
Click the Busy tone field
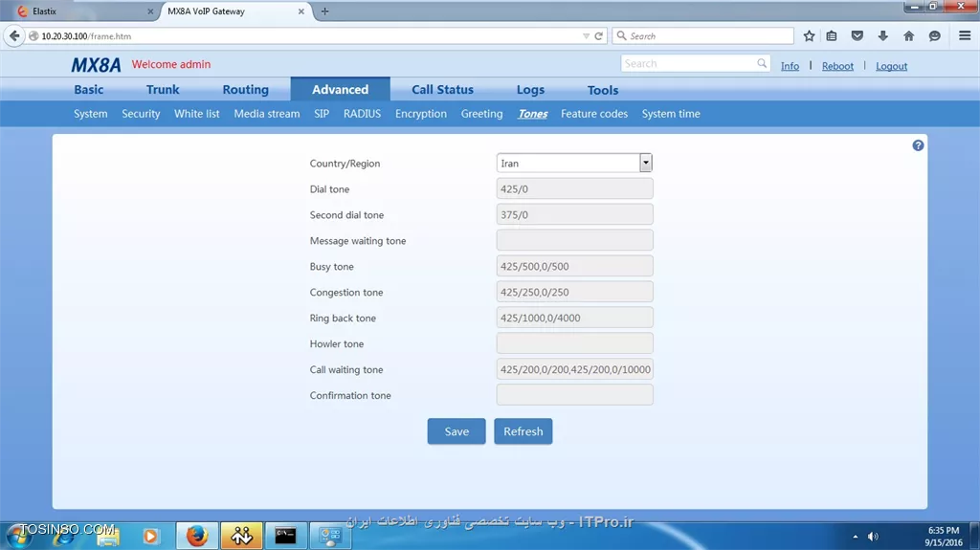tap(574, 266)
